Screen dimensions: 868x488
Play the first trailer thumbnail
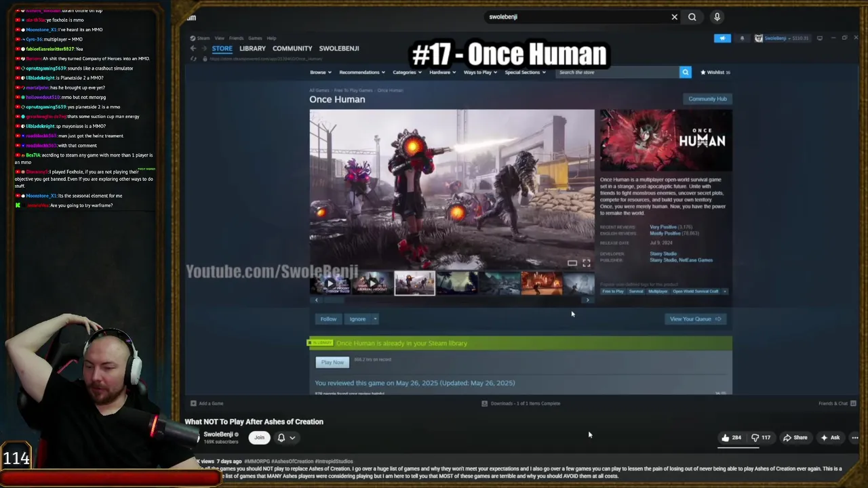[330, 283]
